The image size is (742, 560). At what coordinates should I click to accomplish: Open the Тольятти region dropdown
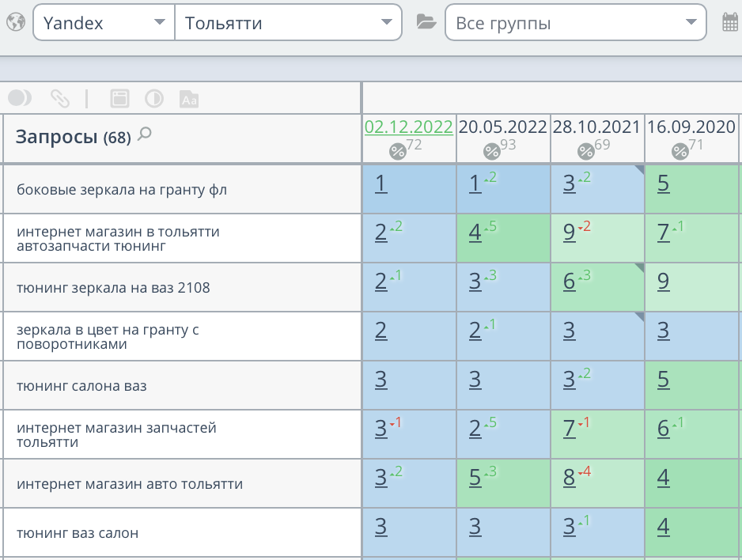click(x=288, y=23)
